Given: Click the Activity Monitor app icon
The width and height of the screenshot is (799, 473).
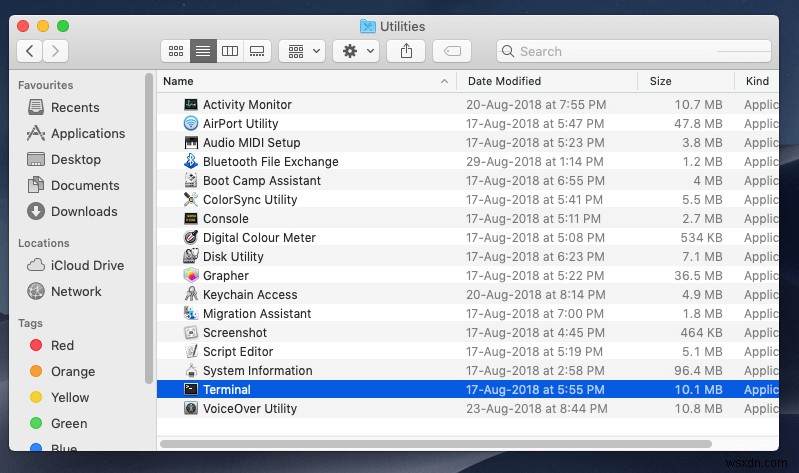Looking at the screenshot, I should tap(191, 104).
